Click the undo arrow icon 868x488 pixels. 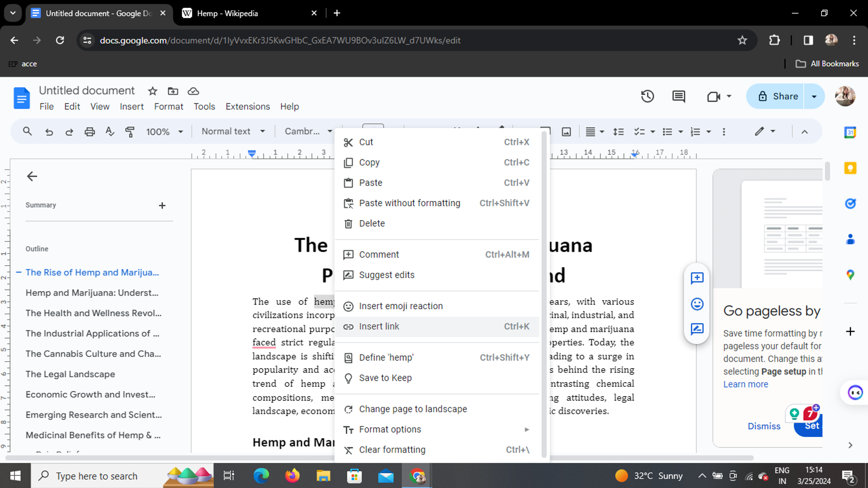point(49,132)
